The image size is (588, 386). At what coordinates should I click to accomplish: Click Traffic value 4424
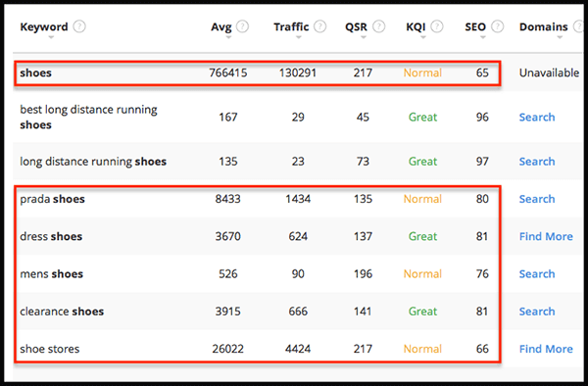298,349
